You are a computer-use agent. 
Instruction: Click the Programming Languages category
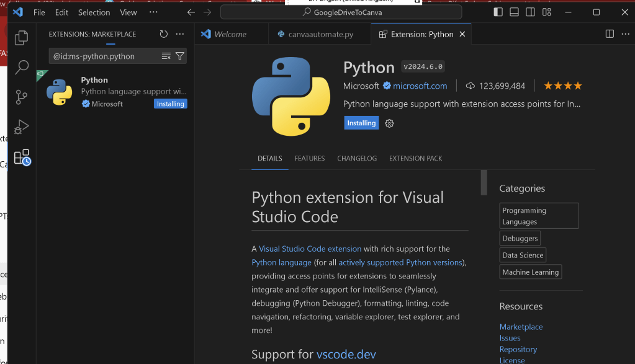539,216
